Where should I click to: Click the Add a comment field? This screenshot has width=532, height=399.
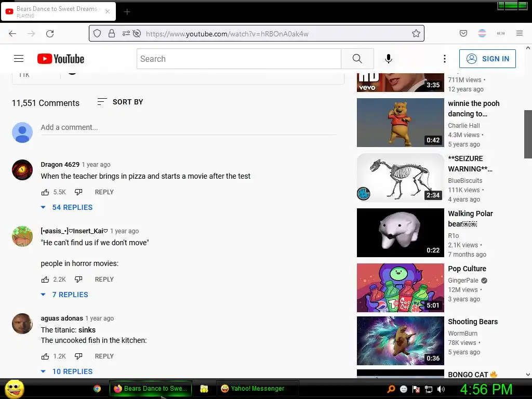pos(189,128)
